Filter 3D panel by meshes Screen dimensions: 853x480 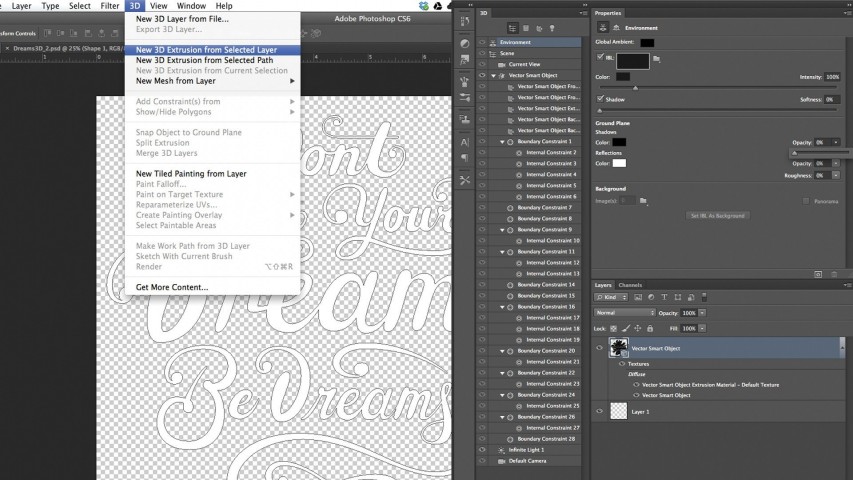click(x=526, y=28)
